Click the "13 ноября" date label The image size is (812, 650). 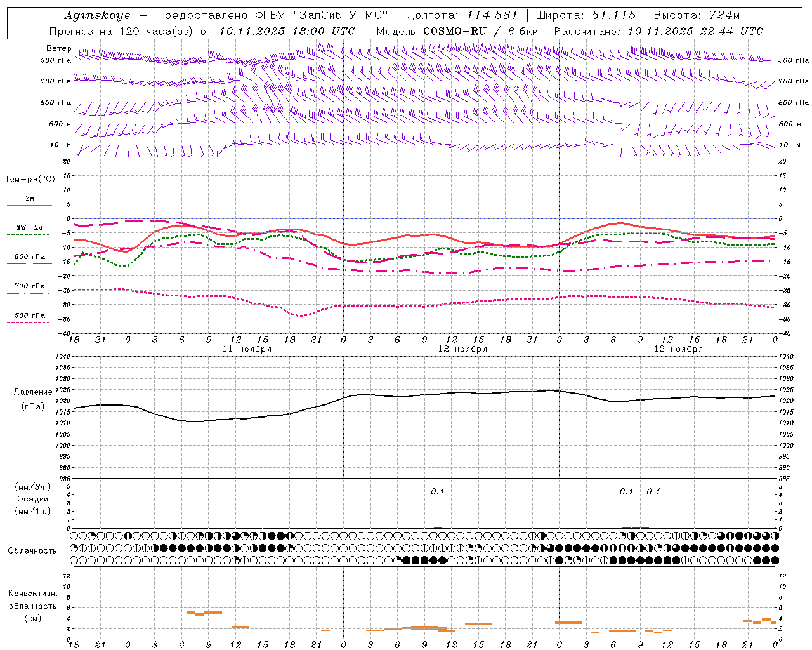tap(678, 349)
